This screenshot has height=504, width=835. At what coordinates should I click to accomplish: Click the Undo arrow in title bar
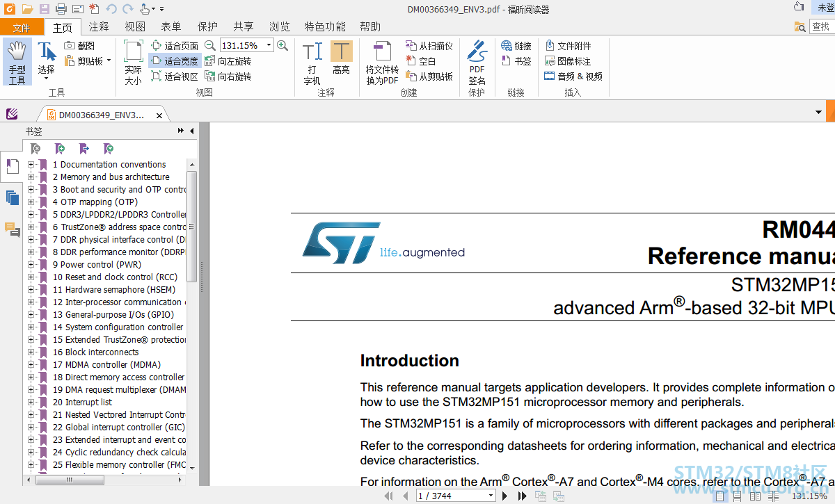111,9
